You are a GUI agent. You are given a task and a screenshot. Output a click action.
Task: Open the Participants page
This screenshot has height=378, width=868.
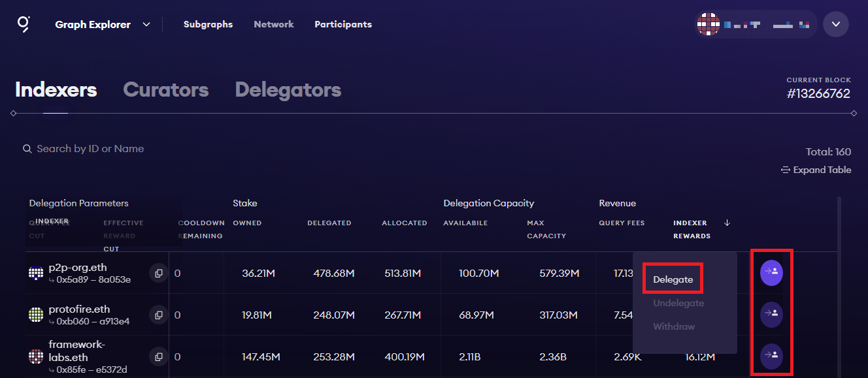[343, 24]
